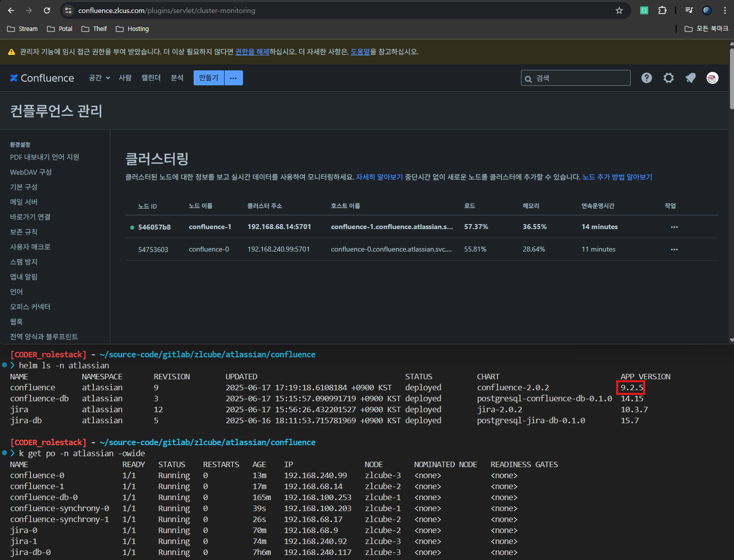
Task: Open actions menu for node confluence-0
Action: coord(674,250)
